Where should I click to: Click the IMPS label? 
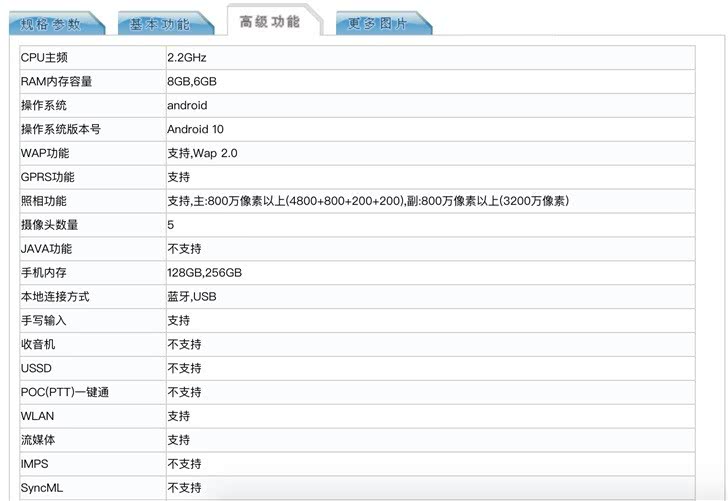click(34, 464)
